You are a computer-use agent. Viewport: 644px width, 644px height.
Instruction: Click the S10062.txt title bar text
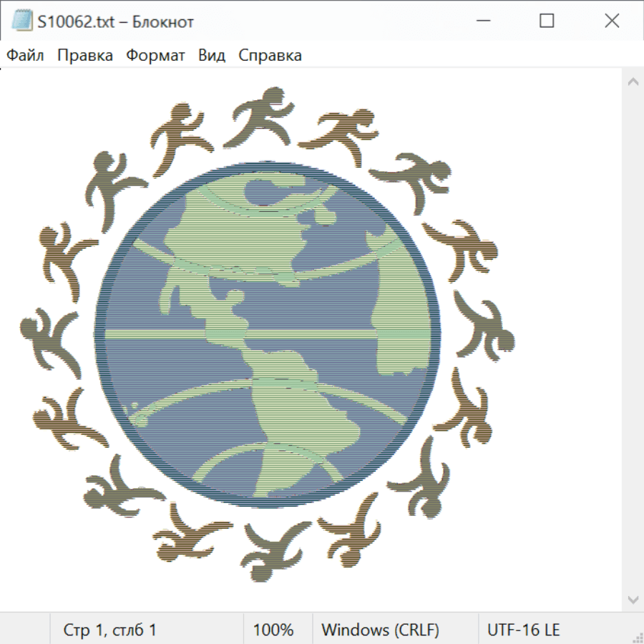click(115, 21)
